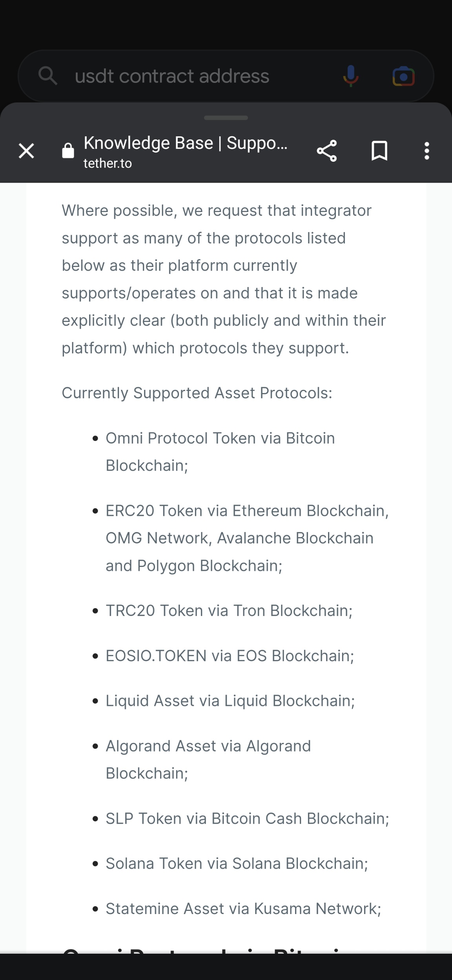Select 'TRC20 Token via Tron Blockchain' item
The height and width of the screenshot is (980, 452).
click(x=229, y=611)
